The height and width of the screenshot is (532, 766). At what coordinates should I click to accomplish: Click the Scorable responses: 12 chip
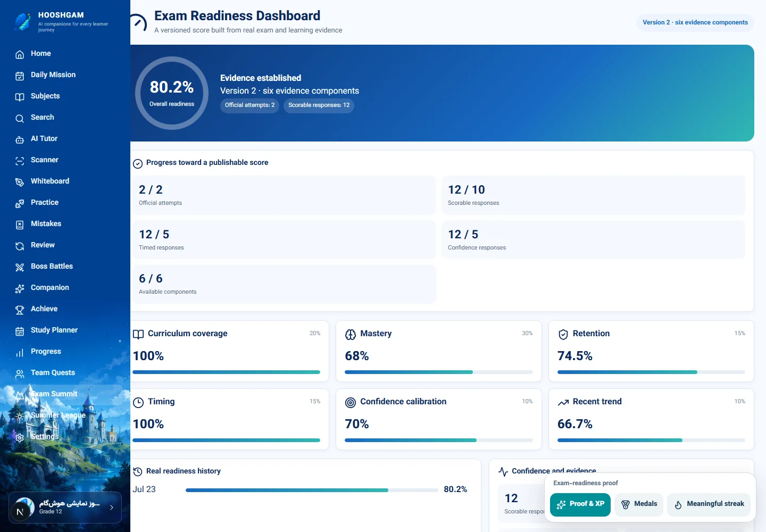tap(319, 105)
